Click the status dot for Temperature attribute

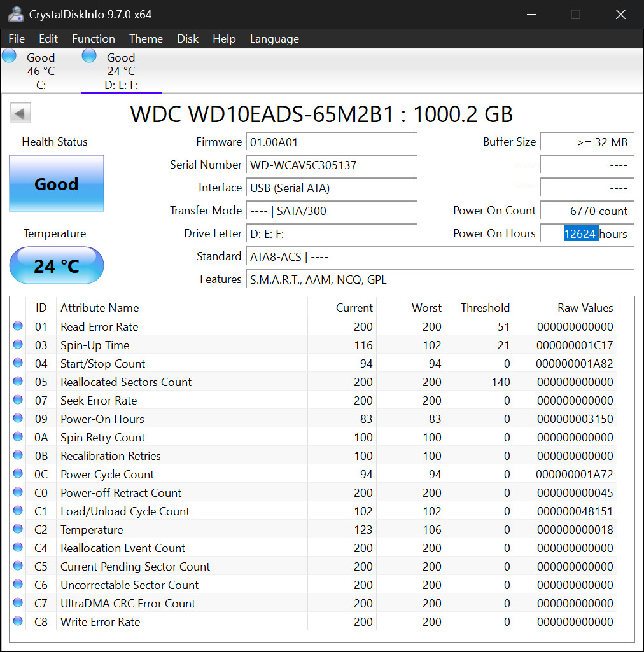18,529
